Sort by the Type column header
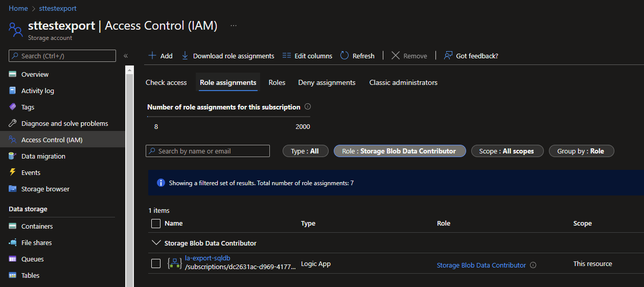Image resolution: width=644 pixels, height=287 pixels. (x=308, y=223)
